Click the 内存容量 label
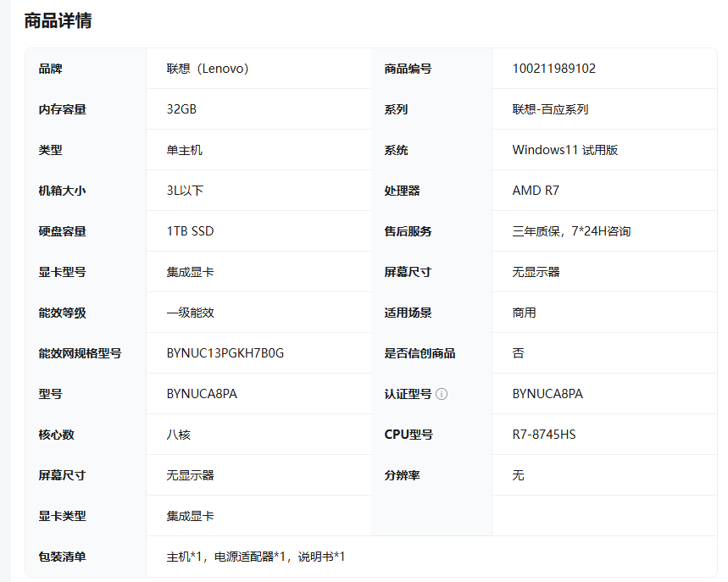The image size is (728, 582). coord(62,109)
